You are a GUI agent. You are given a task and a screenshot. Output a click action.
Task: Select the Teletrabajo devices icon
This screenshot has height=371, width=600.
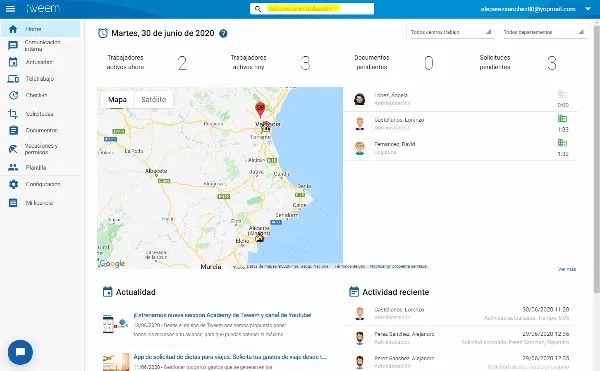[x=13, y=79]
